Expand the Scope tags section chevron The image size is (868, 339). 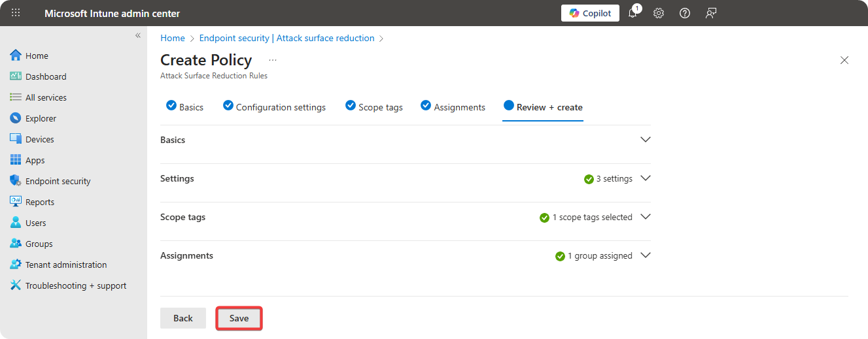coord(646,217)
